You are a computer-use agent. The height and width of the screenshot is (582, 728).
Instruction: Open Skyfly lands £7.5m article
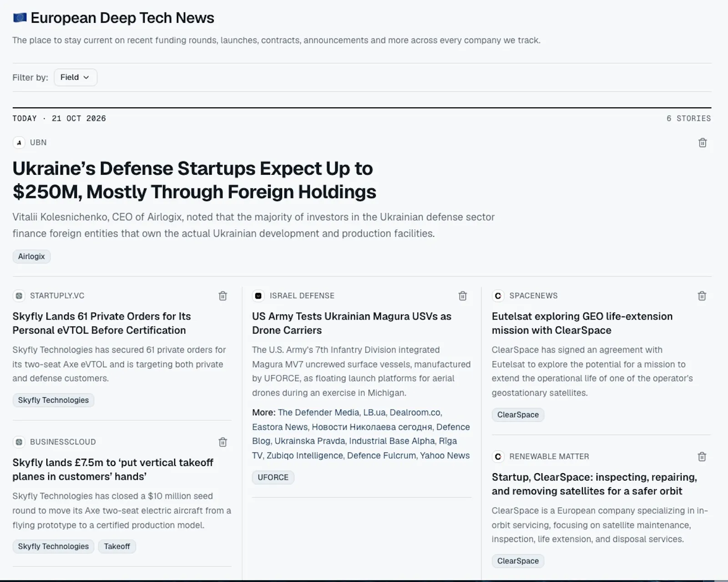coord(113,469)
